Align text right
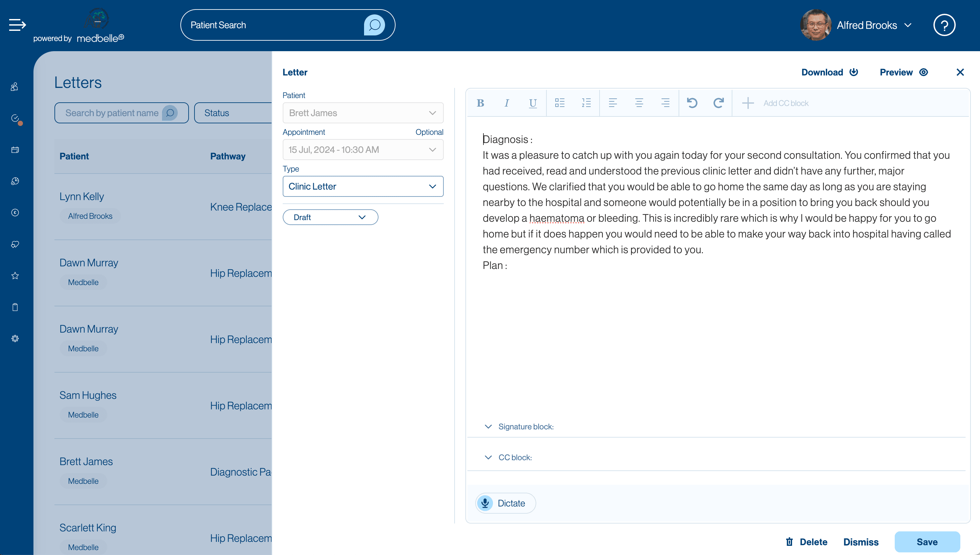Viewport: 980px width, 555px height. 665,103
